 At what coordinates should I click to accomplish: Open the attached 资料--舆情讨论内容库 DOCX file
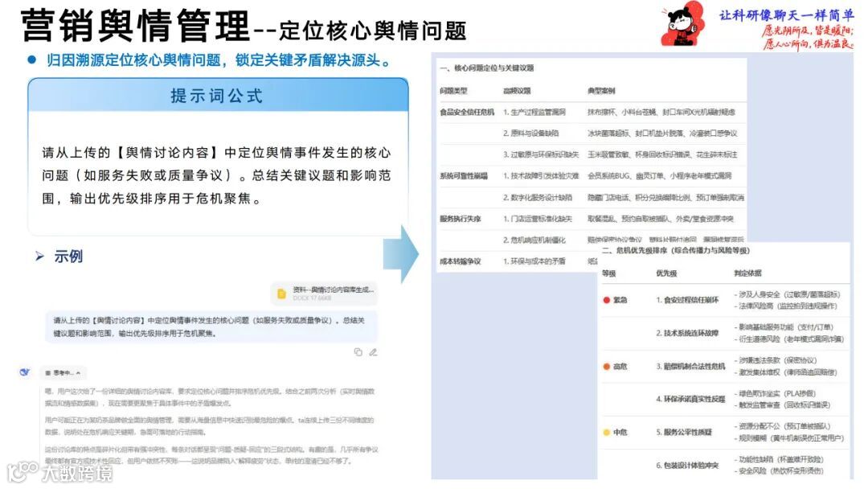(x=325, y=294)
